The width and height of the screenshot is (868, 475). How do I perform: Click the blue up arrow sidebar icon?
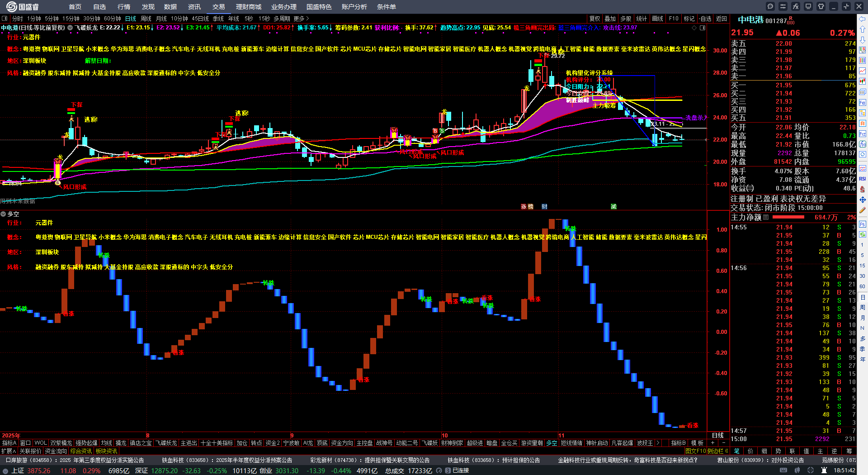(x=863, y=29)
